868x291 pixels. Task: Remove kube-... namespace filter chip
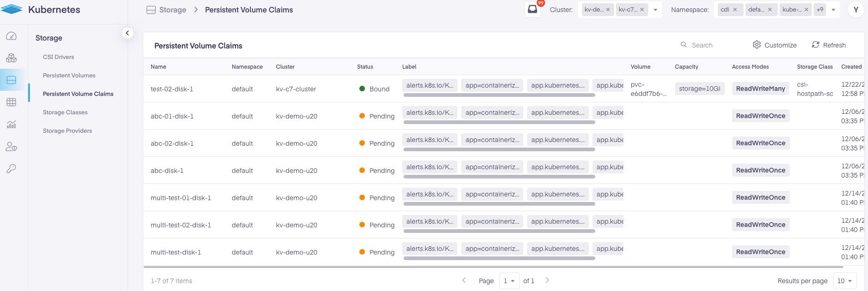[x=806, y=10]
